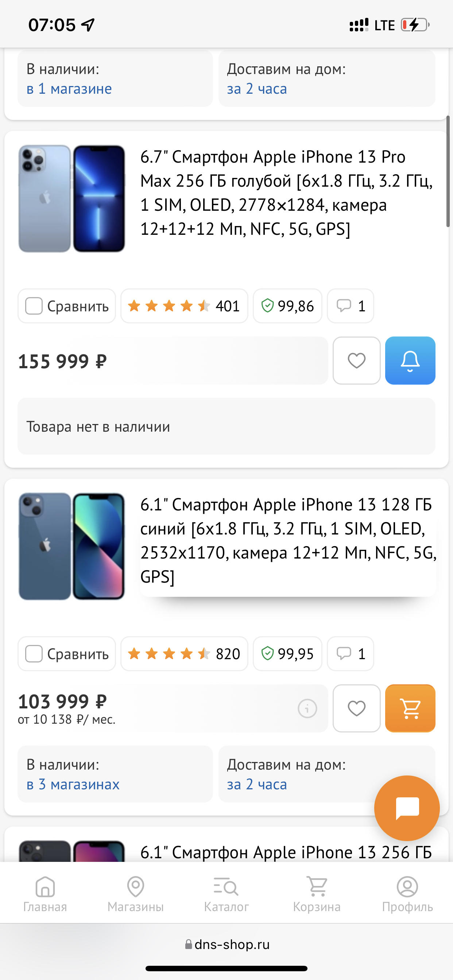Viewport: 453px width, 980px height.
Task: Open the iPhone 13 синий product thumbnail
Action: 72,546
